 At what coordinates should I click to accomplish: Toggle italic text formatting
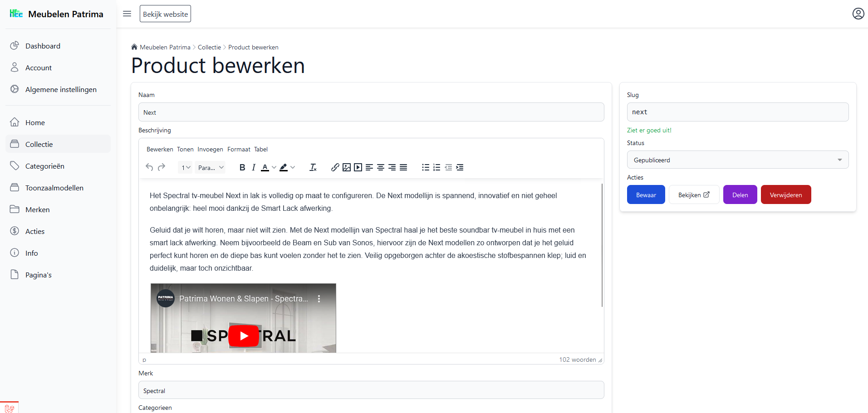[254, 168]
